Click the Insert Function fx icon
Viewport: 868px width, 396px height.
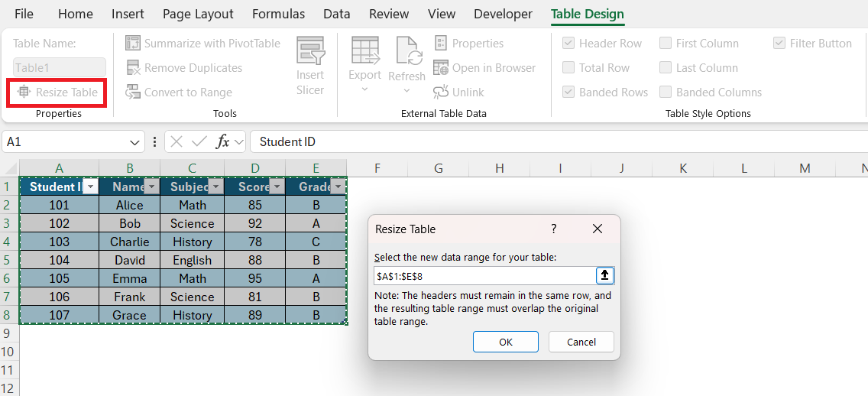(x=222, y=141)
